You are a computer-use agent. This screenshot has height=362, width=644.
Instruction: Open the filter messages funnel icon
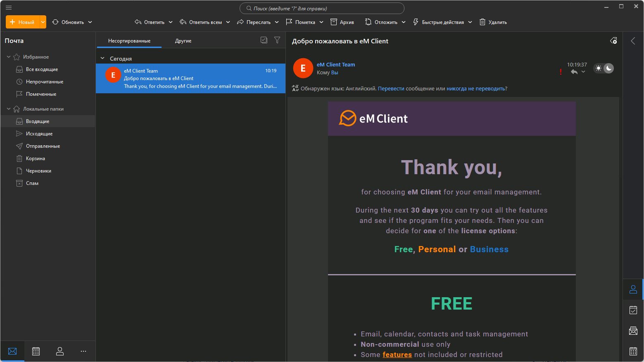point(277,40)
